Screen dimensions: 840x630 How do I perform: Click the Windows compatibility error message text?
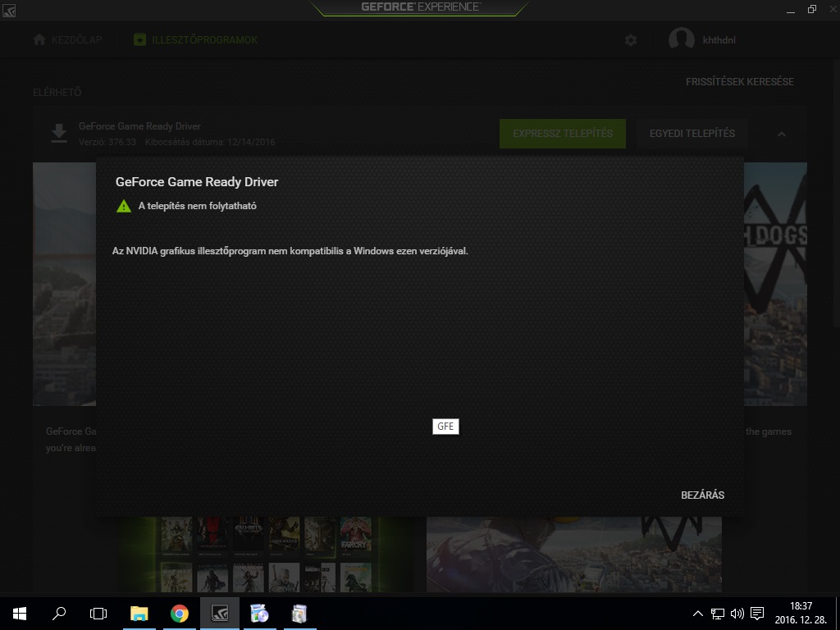290,251
